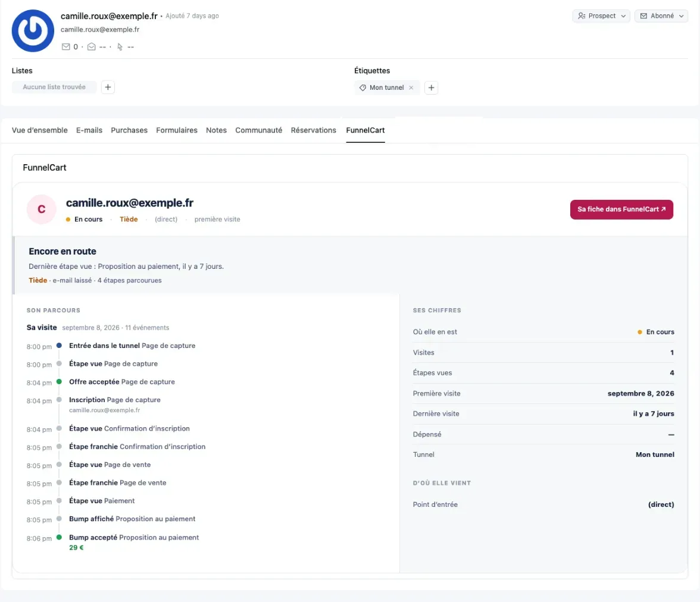Image resolution: width=700 pixels, height=602 pixels.
Task: Click the camille.roux@exemple.fr heading in the FunnelCart card
Action: click(130, 203)
